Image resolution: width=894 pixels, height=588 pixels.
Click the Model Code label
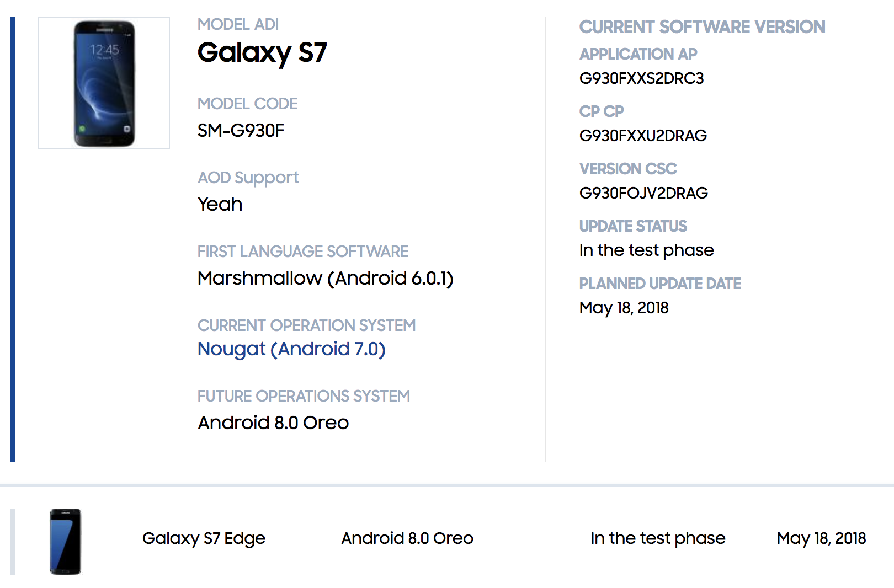pyautogui.click(x=247, y=104)
